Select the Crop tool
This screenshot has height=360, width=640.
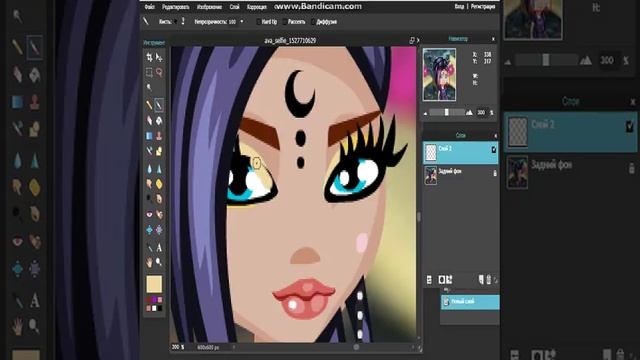(149, 57)
